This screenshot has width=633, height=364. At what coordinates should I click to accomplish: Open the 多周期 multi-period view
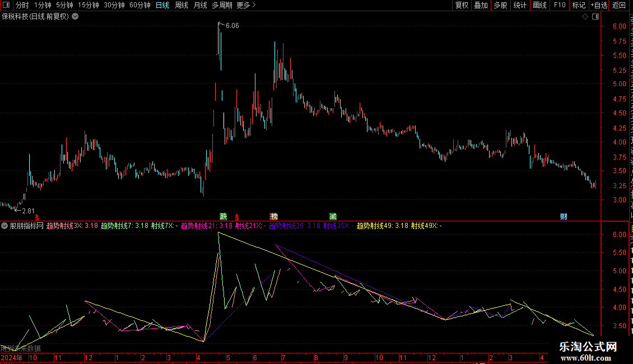pos(222,5)
